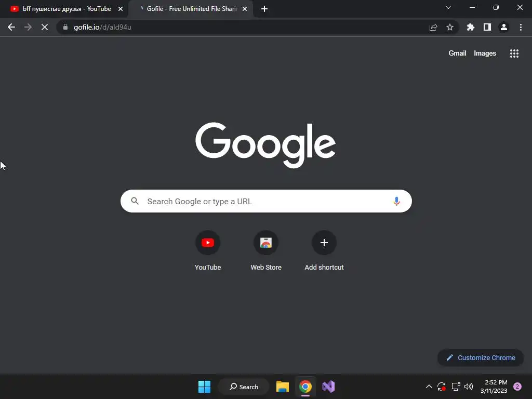
Task: Open the YouTube shortcut tile
Action: 208,251
